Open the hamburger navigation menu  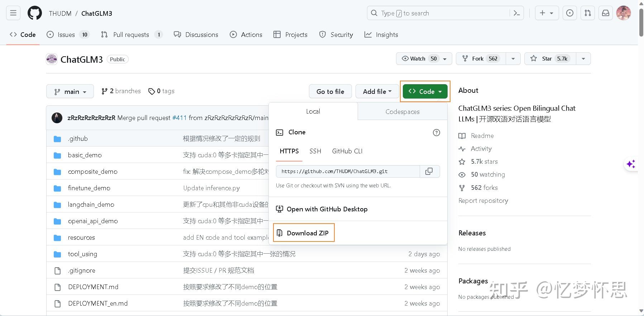point(13,13)
